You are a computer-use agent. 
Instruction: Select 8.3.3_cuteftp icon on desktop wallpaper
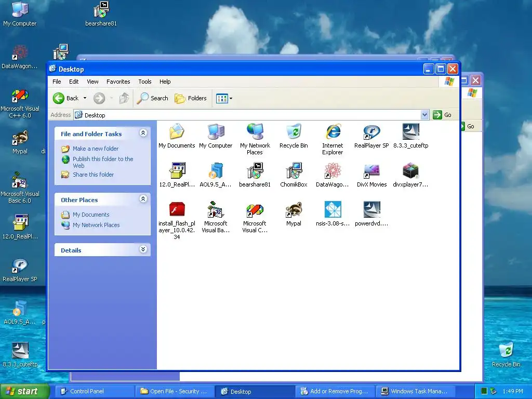(x=20, y=354)
